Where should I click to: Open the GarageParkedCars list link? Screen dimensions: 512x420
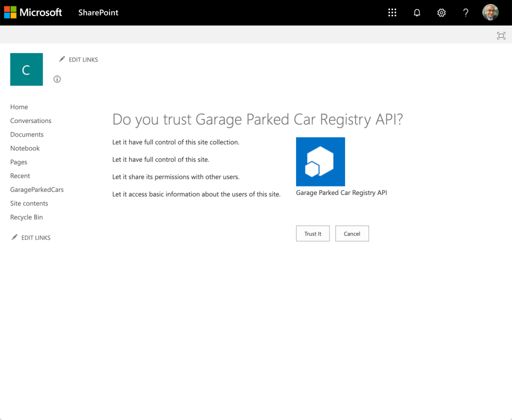click(37, 189)
